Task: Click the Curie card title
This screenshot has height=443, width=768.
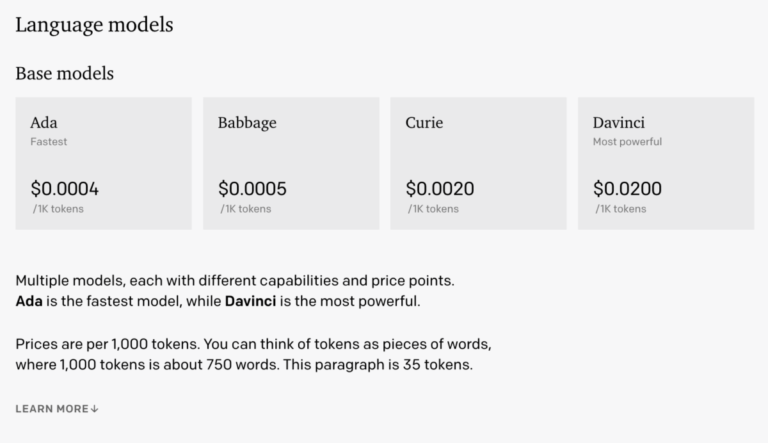Action: pyautogui.click(x=424, y=123)
